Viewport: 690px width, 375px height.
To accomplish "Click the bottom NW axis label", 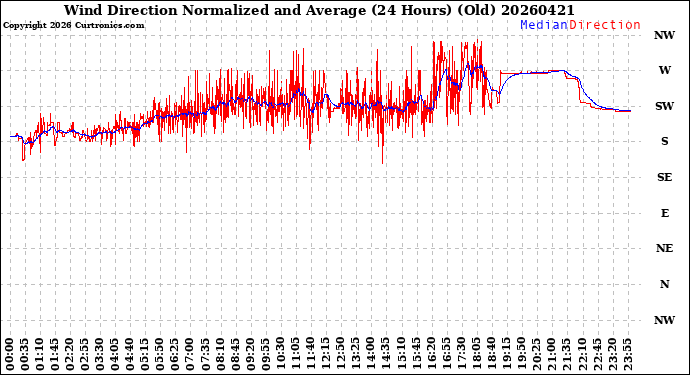I will [x=664, y=320].
